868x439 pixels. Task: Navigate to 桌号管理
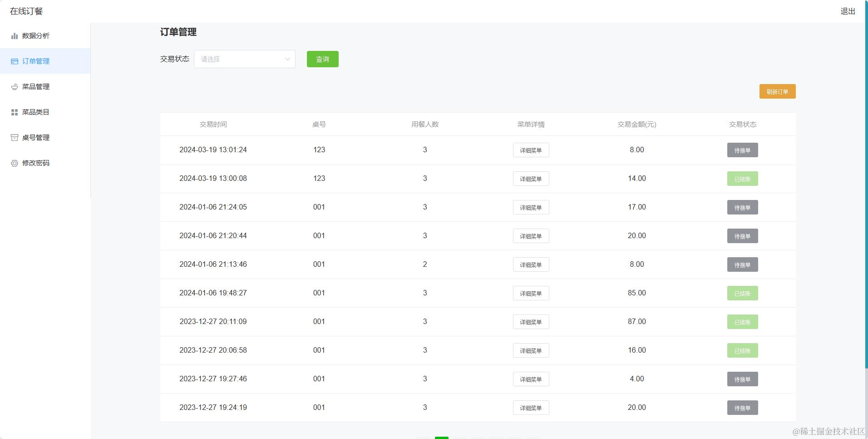45,137
